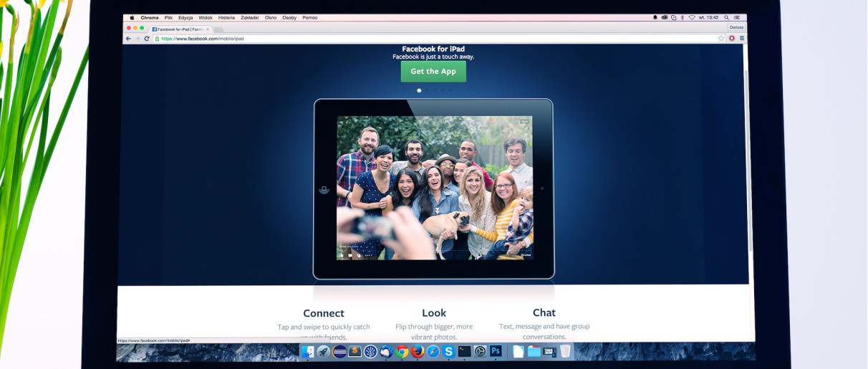Reload the page with the refresh icon
This screenshot has width=868, height=369.
tap(147, 39)
